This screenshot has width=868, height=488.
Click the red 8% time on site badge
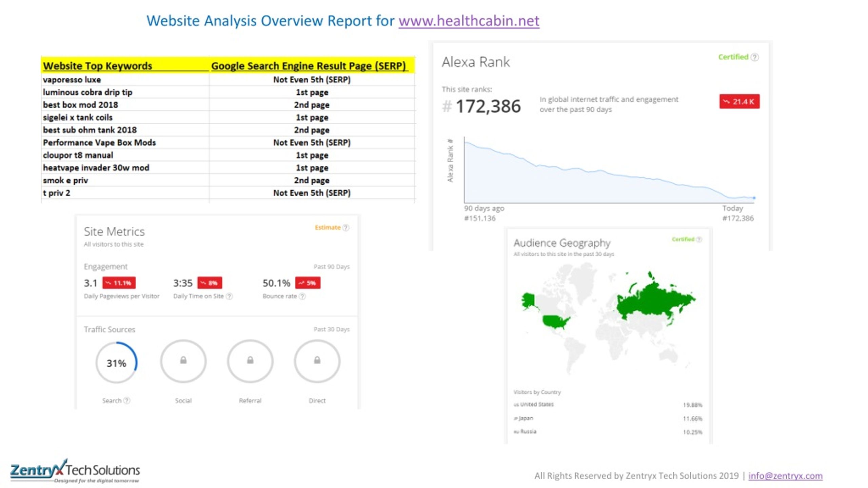[210, 283]
